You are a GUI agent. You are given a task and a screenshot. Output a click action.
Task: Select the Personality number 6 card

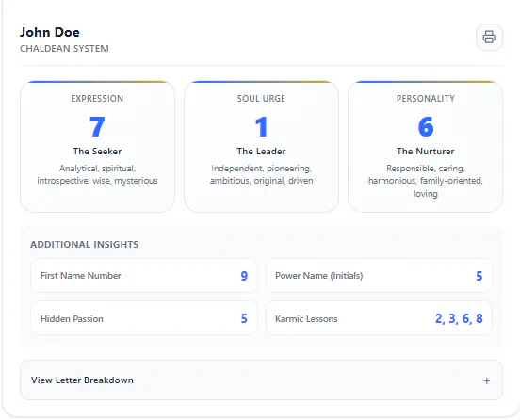[425, 147]
